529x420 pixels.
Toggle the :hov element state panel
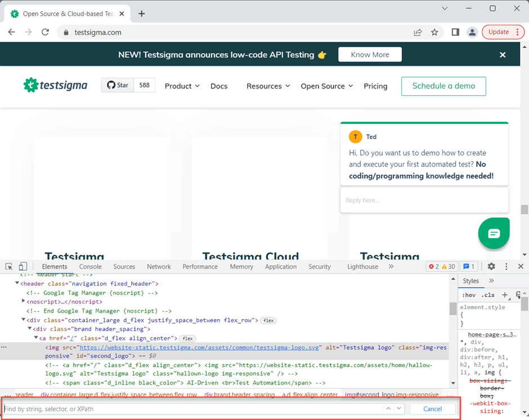coord(469,295)
